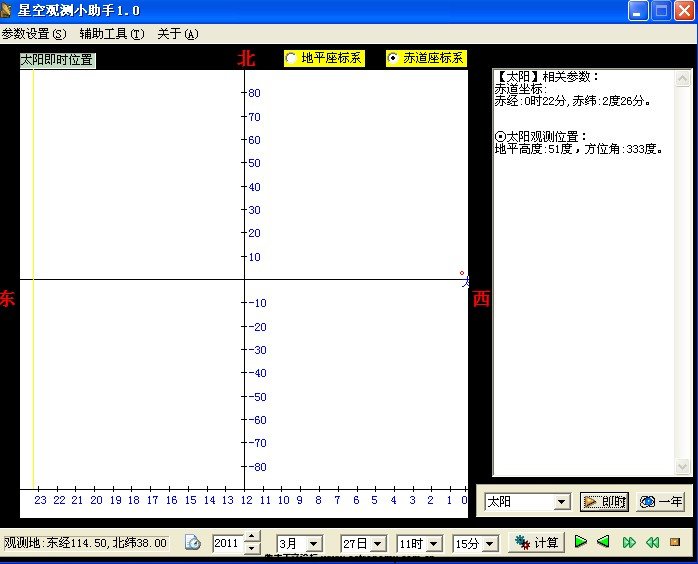
Task: Click the 【太阳】相关参数 heading
Action: click(x=547, y=77)
